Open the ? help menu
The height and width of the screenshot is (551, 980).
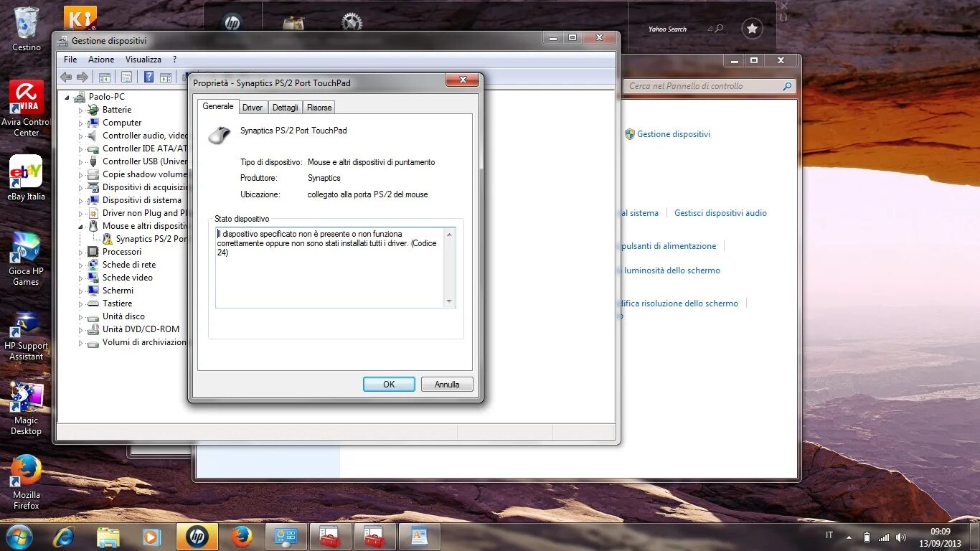pyautogui.click(x=174, y=60)
